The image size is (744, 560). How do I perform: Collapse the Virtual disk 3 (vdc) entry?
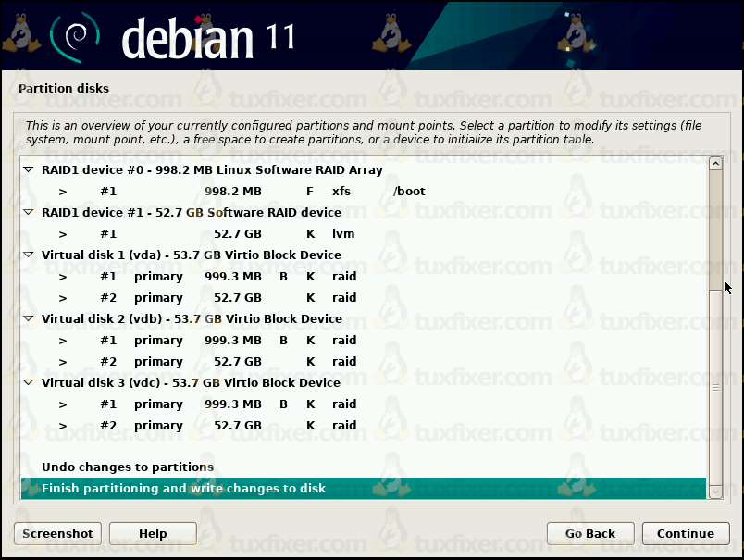(x=29, y=383)
